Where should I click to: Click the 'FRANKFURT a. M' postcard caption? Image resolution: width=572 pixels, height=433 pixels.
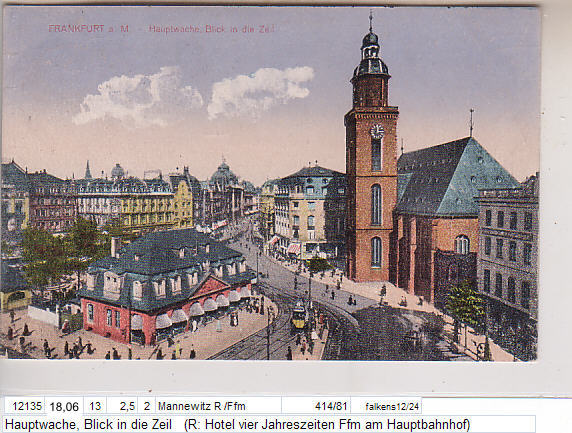[88, 28]
